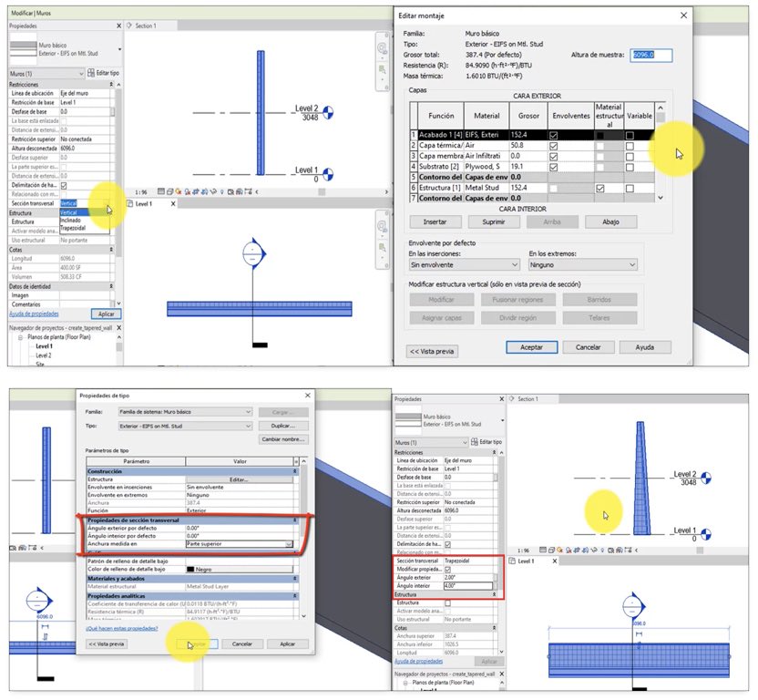Click Capas table vertical scrollbar thumb in Editar montaje
The width and height of the screenshot is (758, 700).
coord(661,118)
